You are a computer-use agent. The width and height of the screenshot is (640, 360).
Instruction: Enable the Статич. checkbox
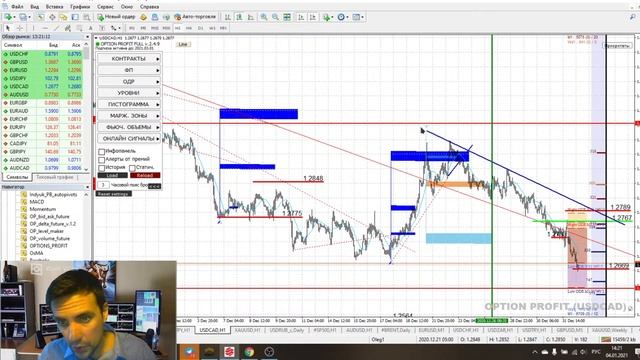coord(132,168)
